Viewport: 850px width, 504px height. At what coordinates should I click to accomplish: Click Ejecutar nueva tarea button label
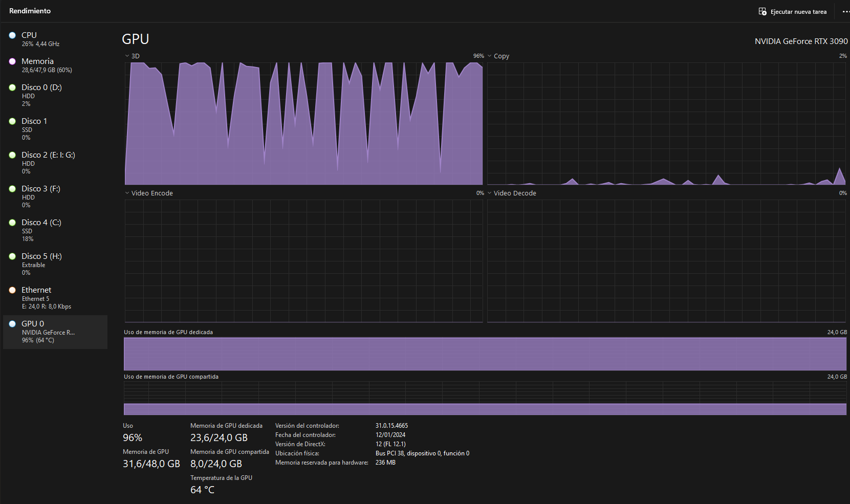(x=798, y=12)
